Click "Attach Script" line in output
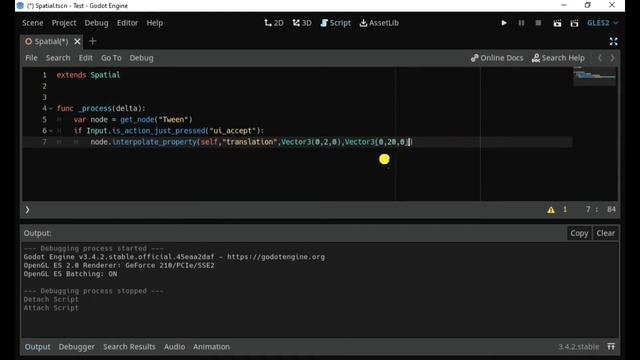 click(51, 308)
